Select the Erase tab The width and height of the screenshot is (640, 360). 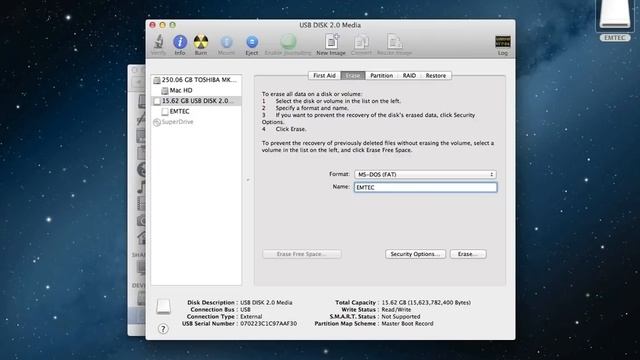pyautogui.click(x=353, y=76)
